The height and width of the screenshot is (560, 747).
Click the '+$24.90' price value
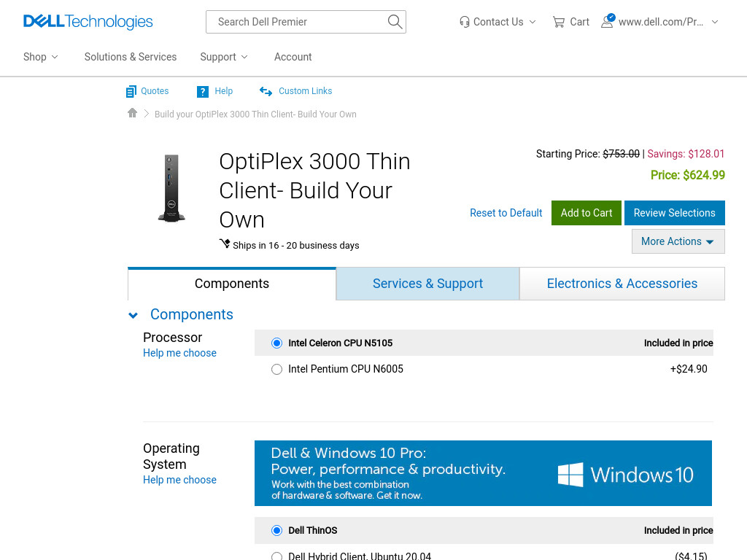689,369
